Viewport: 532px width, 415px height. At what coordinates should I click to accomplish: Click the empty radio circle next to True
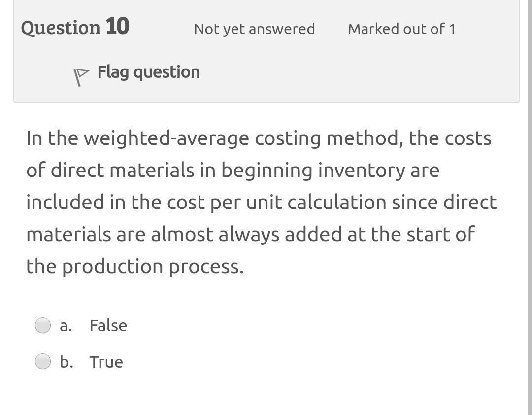pyautogui.click(x=43, y=361)
